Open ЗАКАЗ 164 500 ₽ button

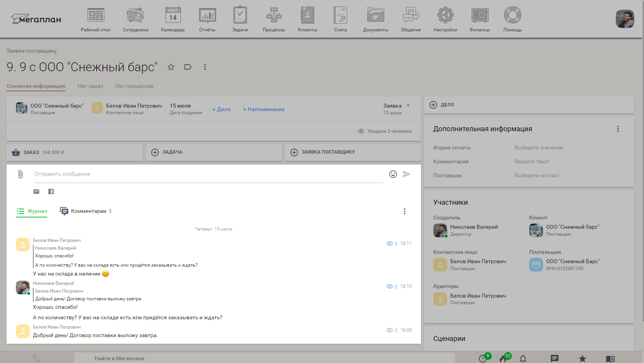75,152
